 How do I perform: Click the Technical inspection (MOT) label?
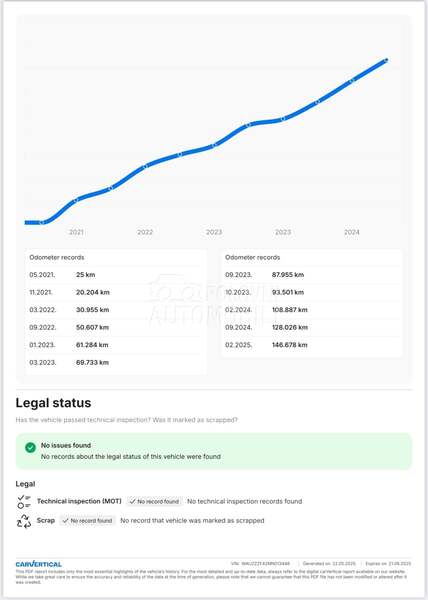[x=79, y=501]
